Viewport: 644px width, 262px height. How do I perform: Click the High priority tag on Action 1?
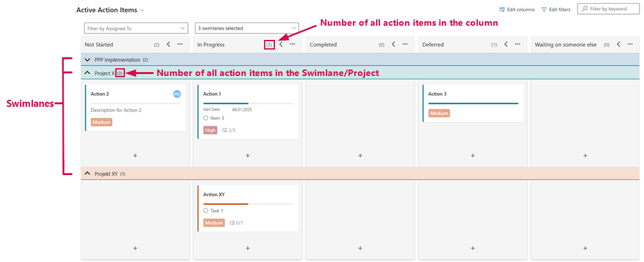click(x=210, y=130)
